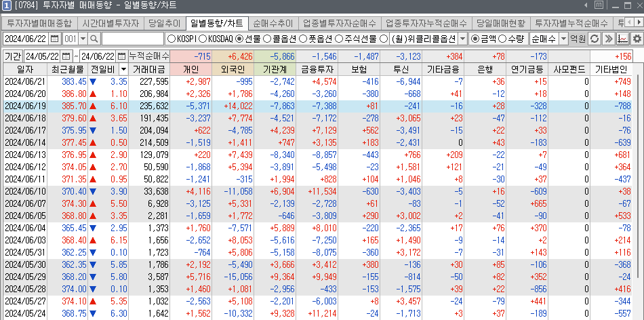Screen dimensions: 644x320
Task: Open calendar for period start 24/05/22
Action: click(x=65, y=56)
